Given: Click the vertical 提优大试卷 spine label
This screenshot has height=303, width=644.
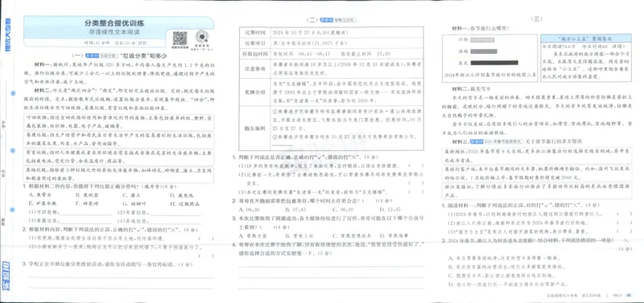Looking at the screenshot, I should 9,34.
